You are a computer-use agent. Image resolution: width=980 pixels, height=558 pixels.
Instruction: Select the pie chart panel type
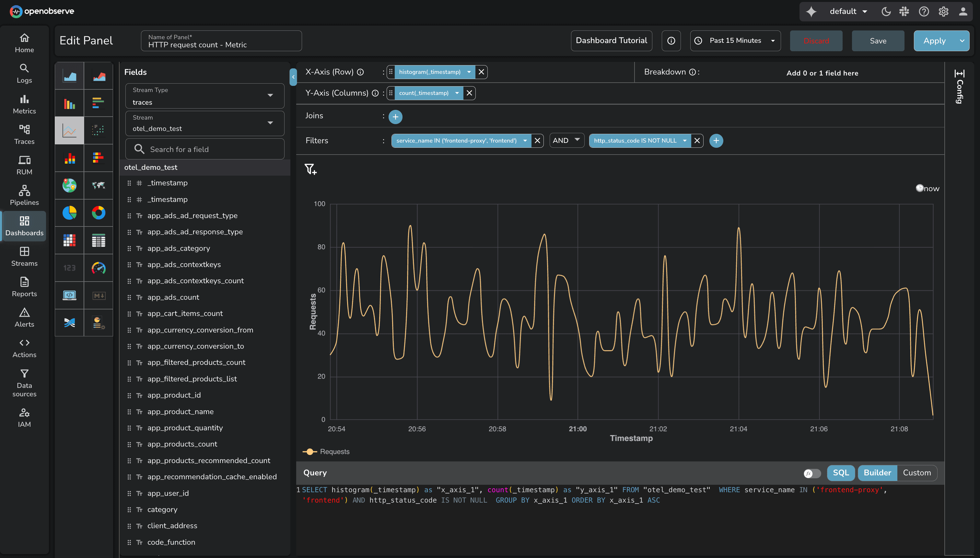pos(69,213)
